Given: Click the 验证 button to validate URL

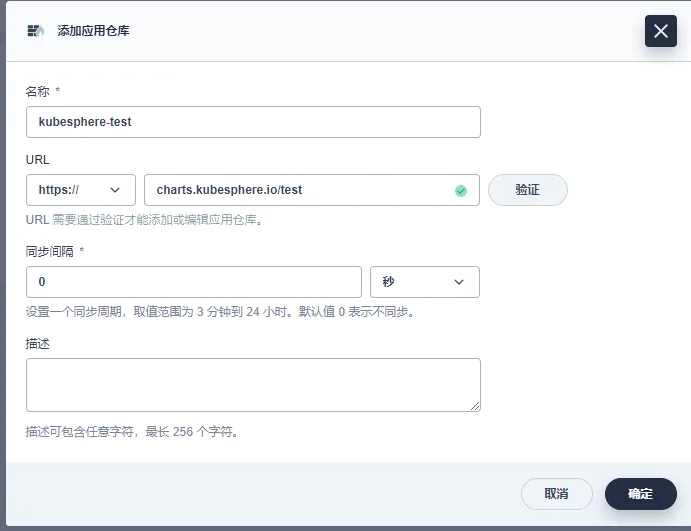Looking at the screenshot, I should [528, 190].
